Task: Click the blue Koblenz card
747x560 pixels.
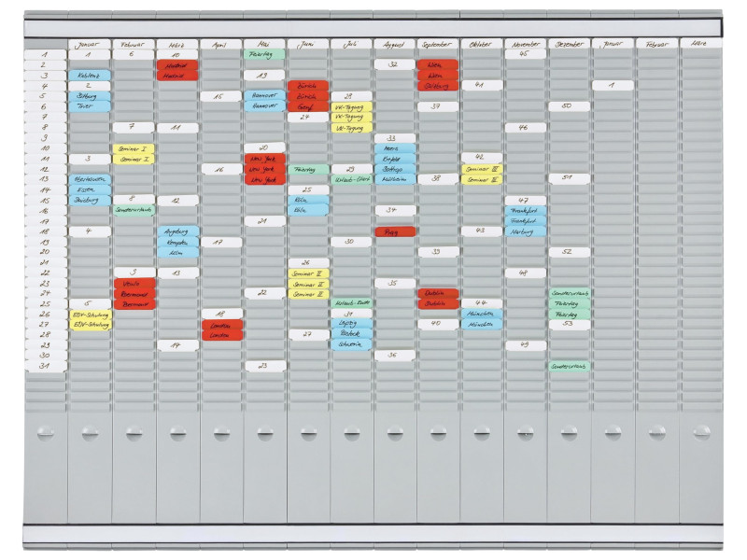Action: click(x=90, y=76)
